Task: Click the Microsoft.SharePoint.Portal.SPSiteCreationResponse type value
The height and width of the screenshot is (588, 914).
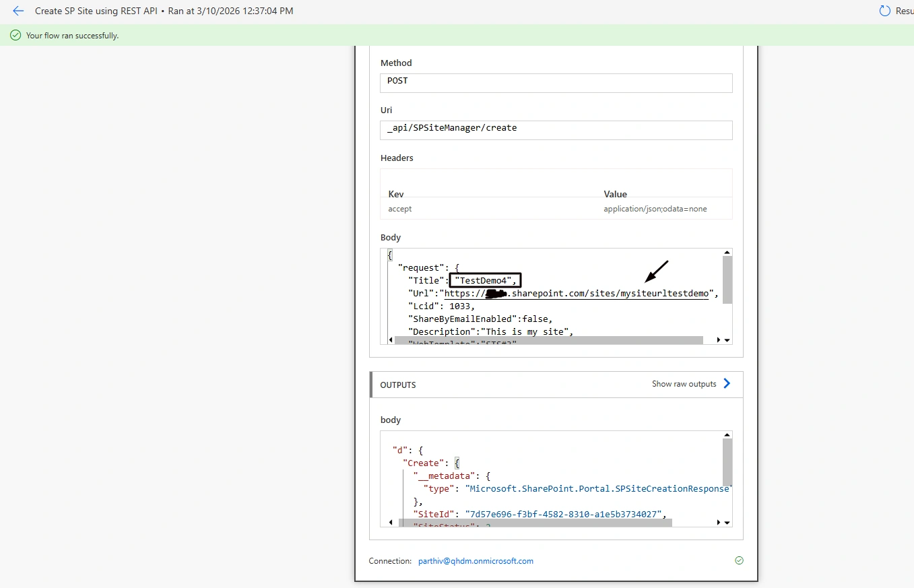Action: pyautogui.click(x=597, y=489)
